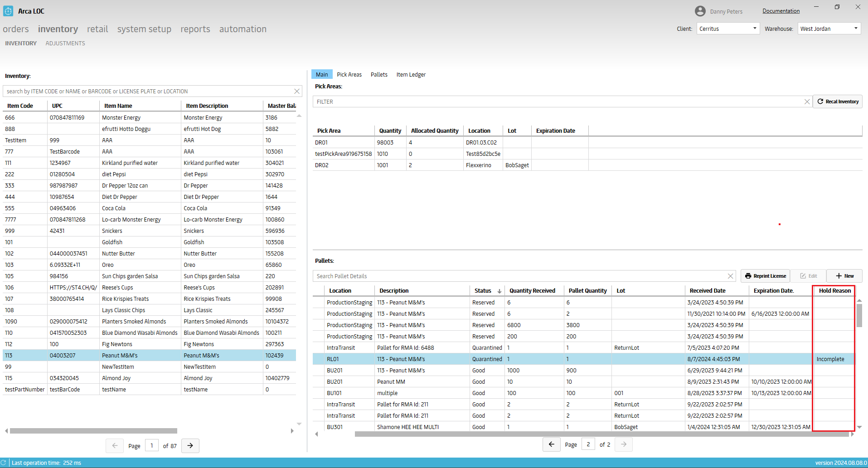
Task: Click the Danny Peters user avatar icon
Action: tap(700, 11)
